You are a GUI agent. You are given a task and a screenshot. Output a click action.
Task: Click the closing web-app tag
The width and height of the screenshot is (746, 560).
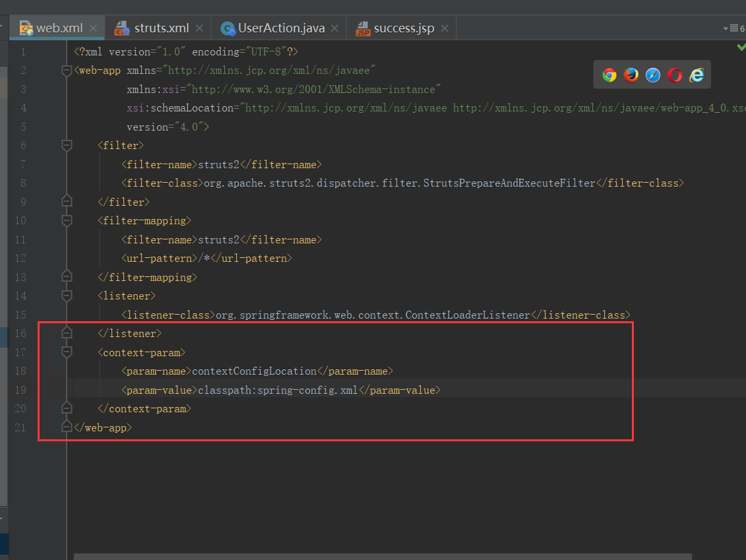pos(103,427)
